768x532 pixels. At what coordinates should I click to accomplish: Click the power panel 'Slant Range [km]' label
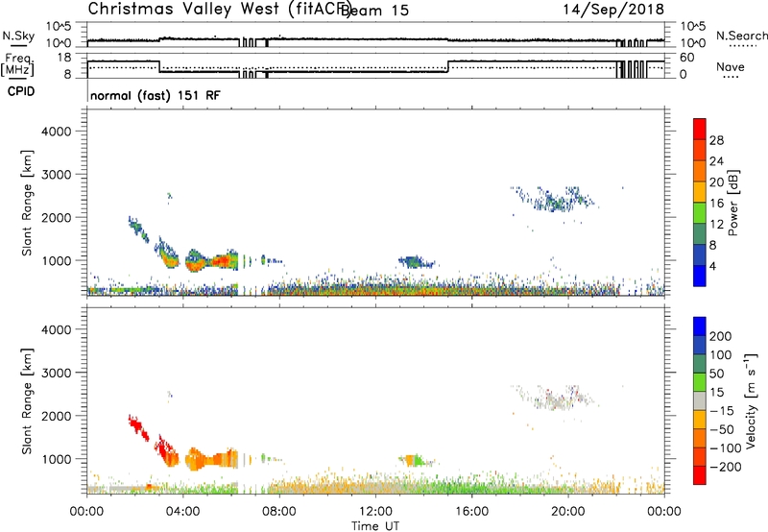coord(27,203)
